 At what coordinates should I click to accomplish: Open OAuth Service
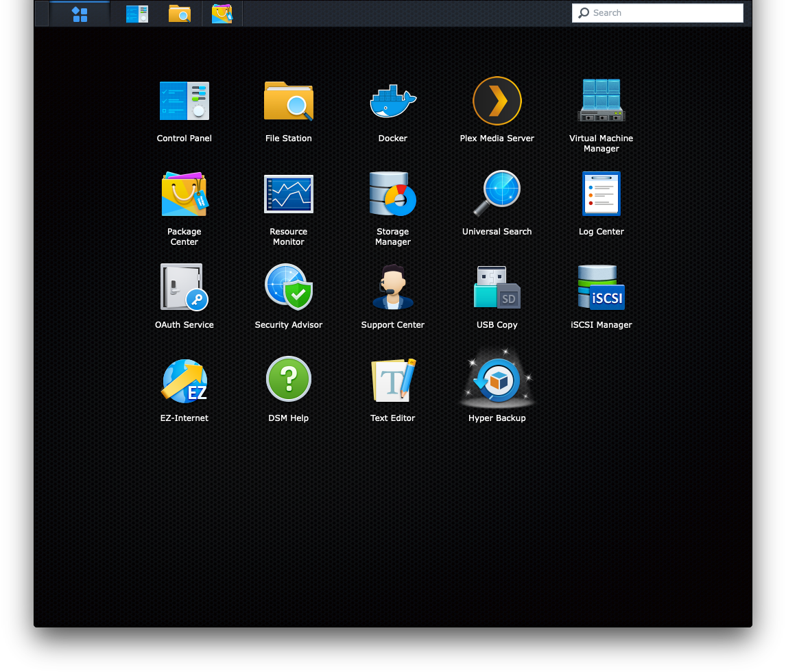click(184, 287)
